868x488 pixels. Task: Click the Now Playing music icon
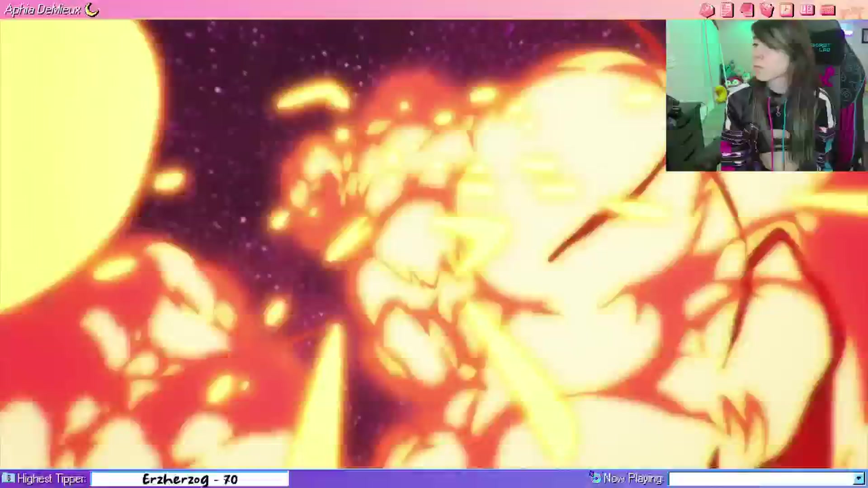pyautogui.click(x=595, y=477)
